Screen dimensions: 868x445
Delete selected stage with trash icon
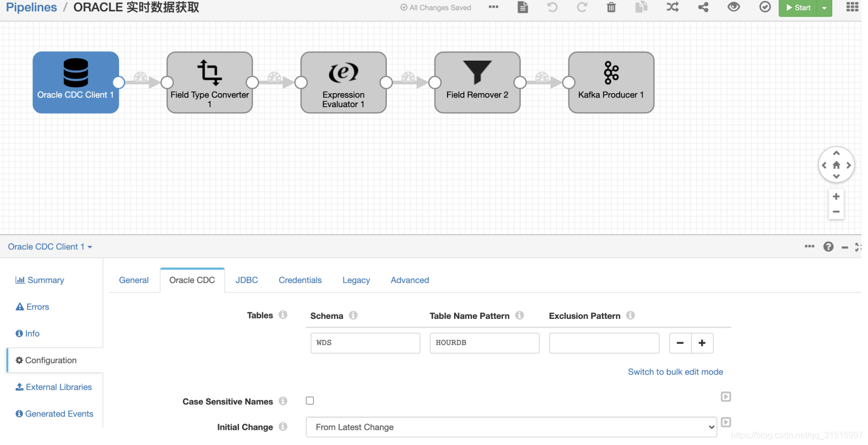click(611, 7)
